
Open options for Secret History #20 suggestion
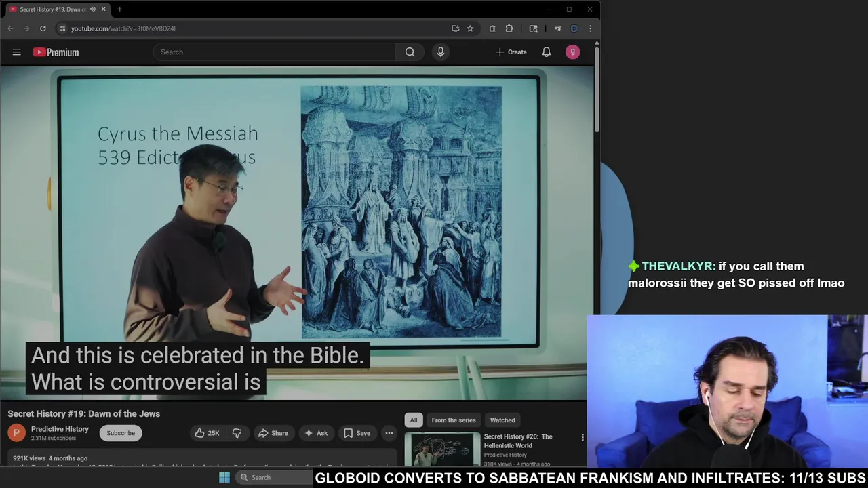tap(583, 438)
